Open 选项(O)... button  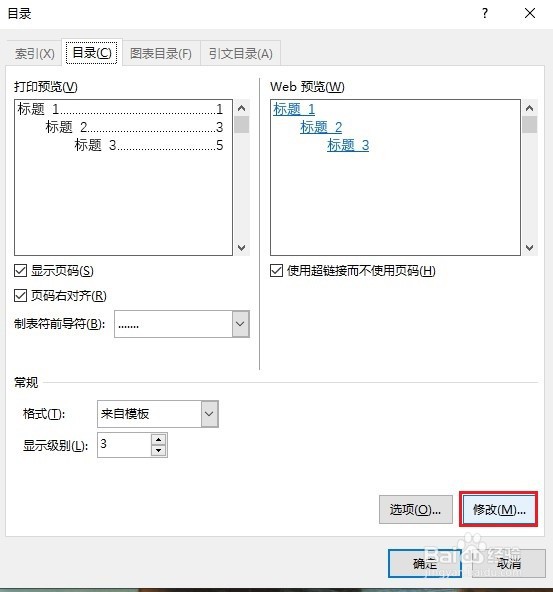(416, 510)
